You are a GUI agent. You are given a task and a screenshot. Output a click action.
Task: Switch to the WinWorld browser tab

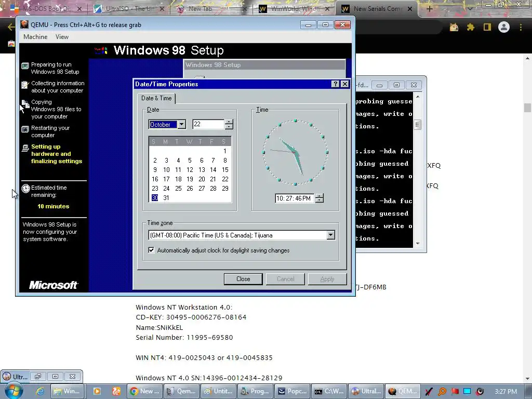pyautogui.click(x=293, y=9)
